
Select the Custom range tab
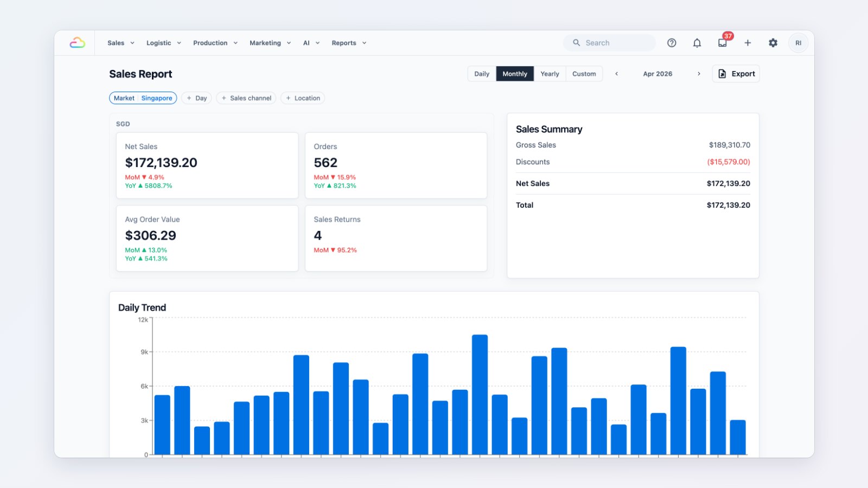pyautogui.click(x=584, y=74)
